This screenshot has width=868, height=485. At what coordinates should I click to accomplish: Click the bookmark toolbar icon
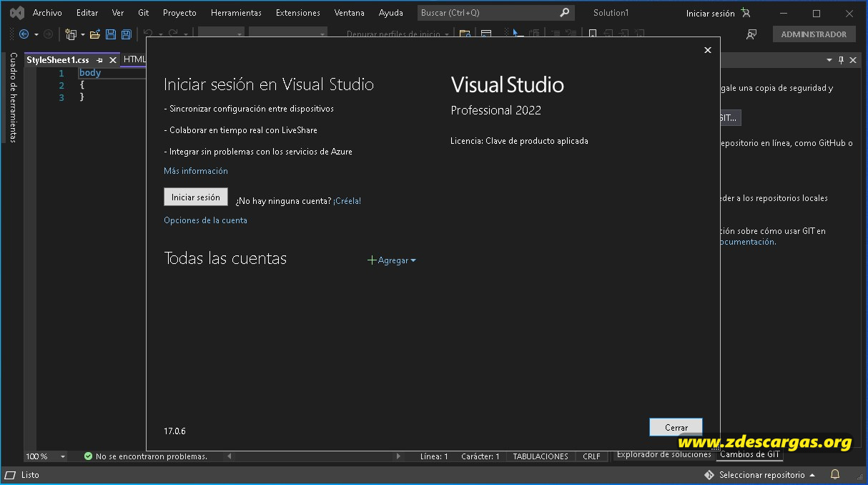(x=593, y=34)
